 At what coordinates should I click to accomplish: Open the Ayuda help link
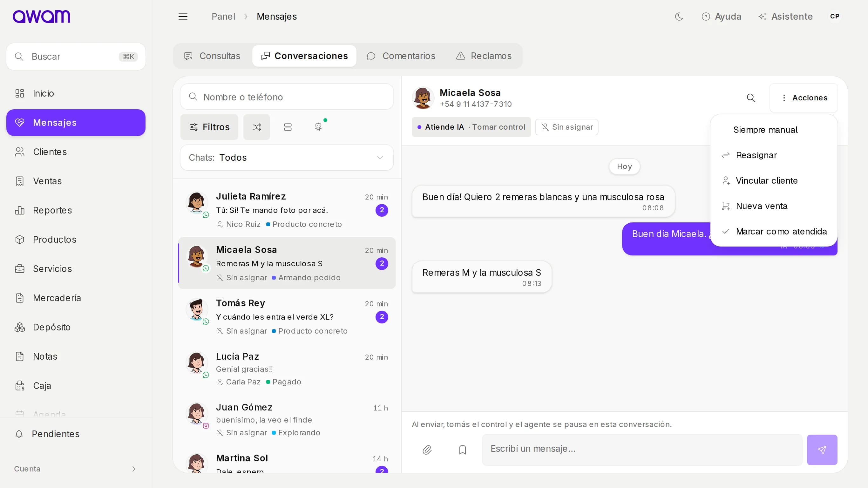point(722,17)
